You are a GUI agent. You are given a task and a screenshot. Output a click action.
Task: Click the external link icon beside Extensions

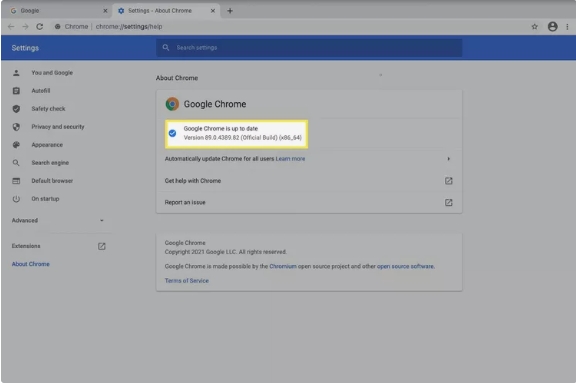(102, 246)
